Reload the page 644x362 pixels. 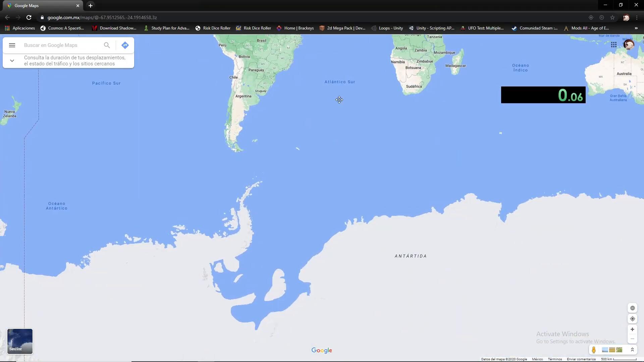coord(29,17)
